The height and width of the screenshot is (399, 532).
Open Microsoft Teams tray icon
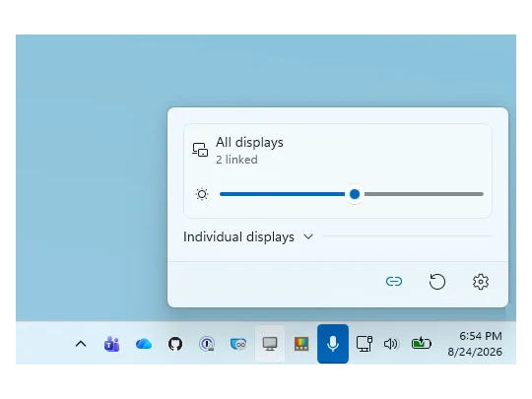point(111,344)
